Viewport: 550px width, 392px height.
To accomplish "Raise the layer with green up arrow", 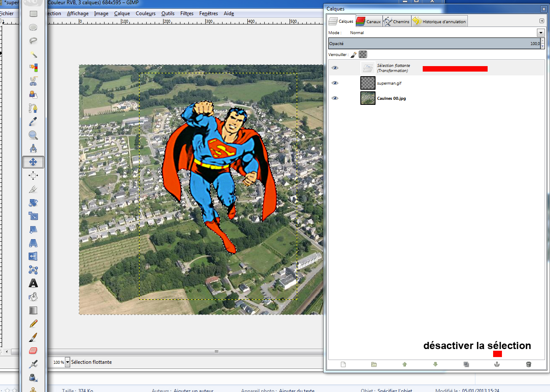I will tap(405, 364).
